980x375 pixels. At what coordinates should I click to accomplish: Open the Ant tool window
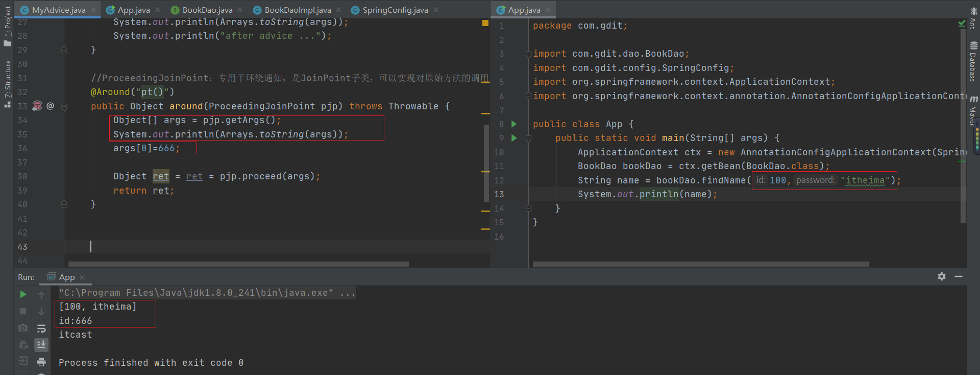(x=973, y=18)
